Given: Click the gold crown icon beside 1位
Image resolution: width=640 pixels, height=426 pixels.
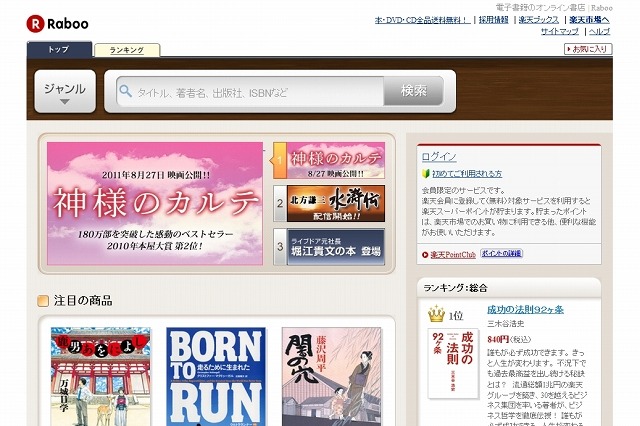Looking at the screenshot, I should pos(436,314).
